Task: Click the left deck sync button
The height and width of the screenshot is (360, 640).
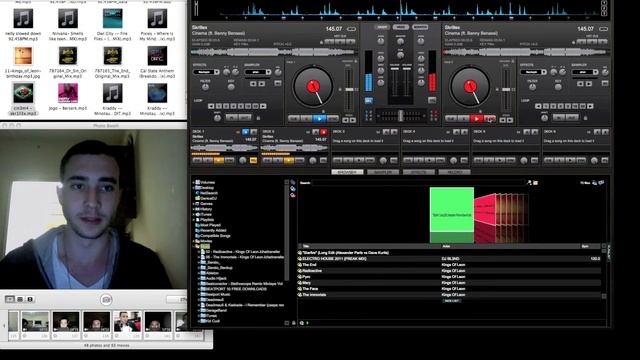Action: tap(333, 119)
